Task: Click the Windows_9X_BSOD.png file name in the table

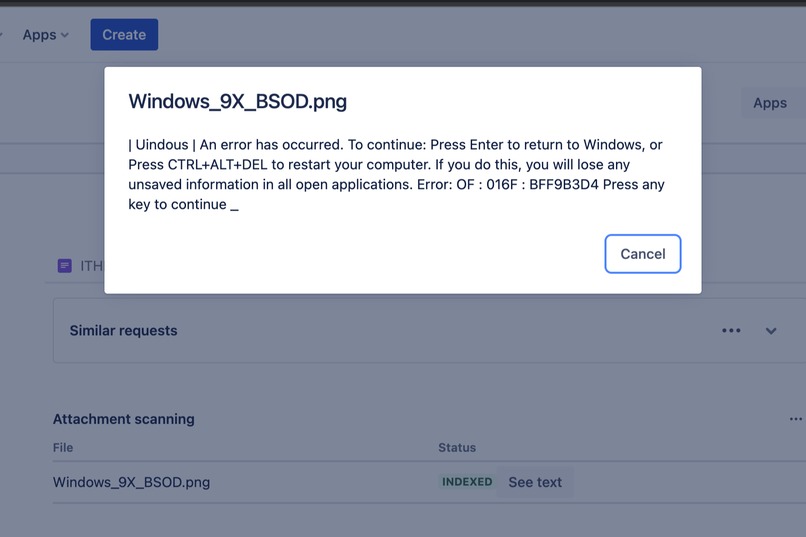Action: tap(132, 482)
